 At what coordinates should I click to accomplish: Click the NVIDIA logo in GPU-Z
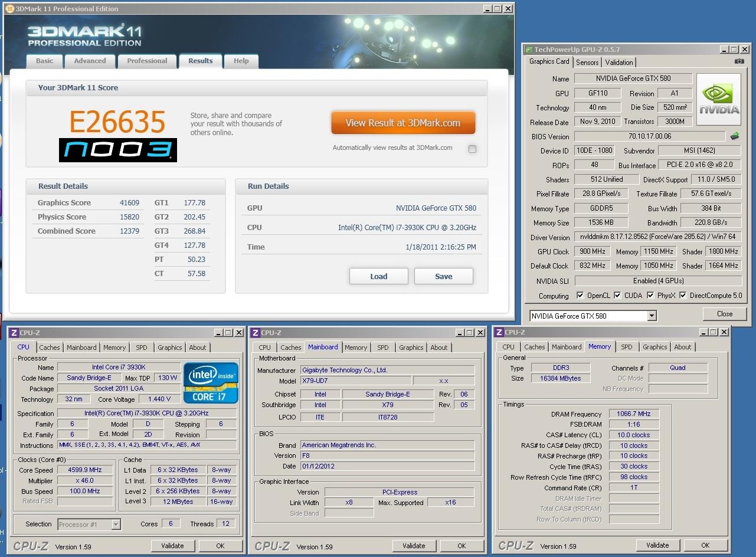(x=718, y=99)
